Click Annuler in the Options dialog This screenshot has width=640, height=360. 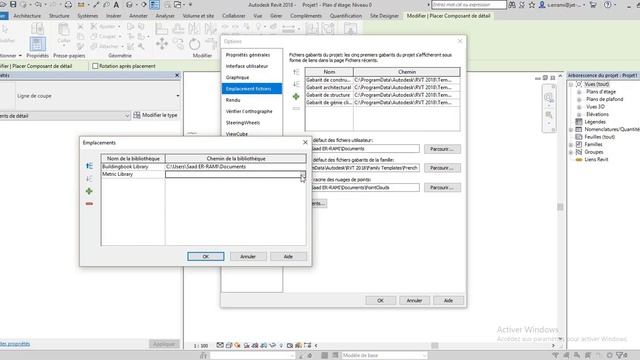[x=414, y=300]
